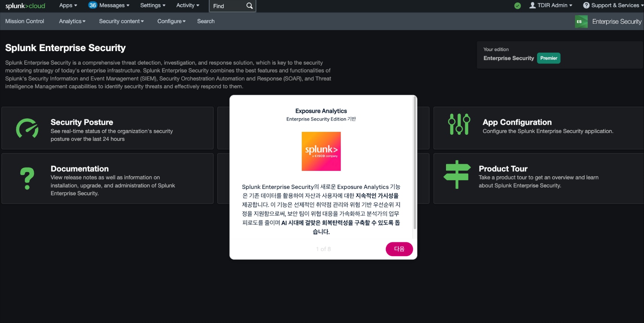Open the Analytics navigation menu
This screenshot has width=644, height=323.
72,21
